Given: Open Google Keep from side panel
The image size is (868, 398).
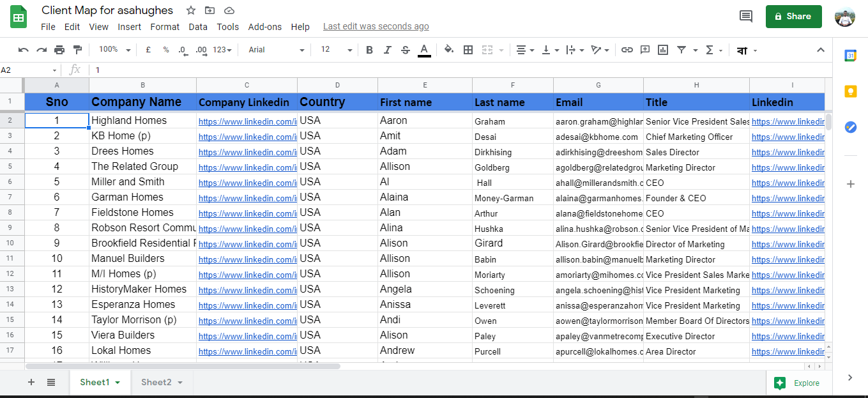Looking at the screenshot, I should 850,91.
